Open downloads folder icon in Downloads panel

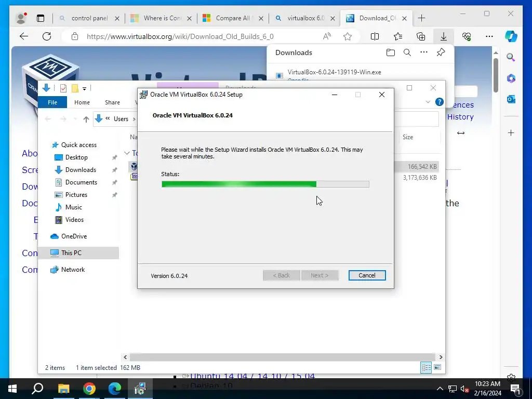coord(391,52)
